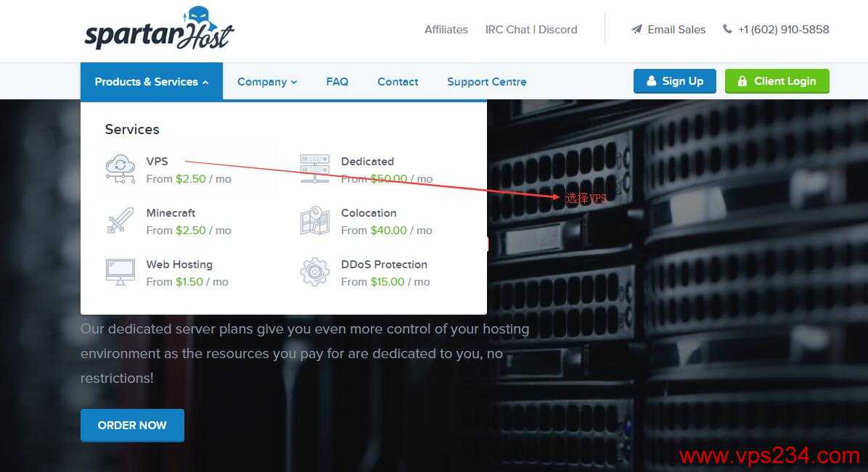Click the VPS cloud icon
868x472 pixels.
click(120, 170)
